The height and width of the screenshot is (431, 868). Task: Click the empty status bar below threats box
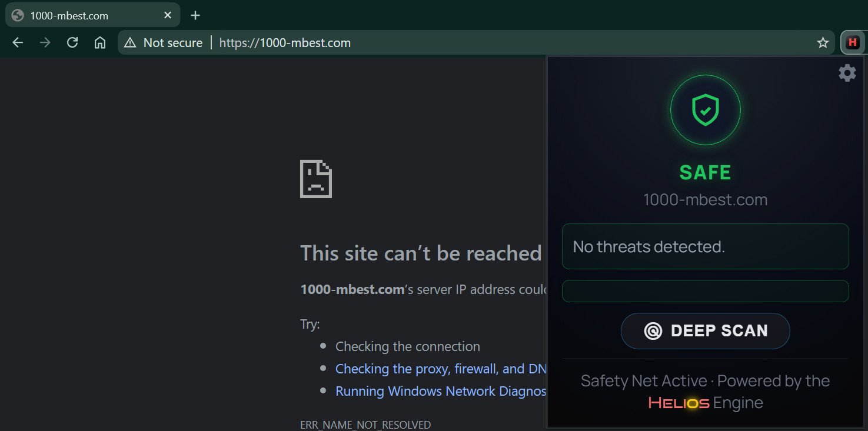(x=705, y=291)
